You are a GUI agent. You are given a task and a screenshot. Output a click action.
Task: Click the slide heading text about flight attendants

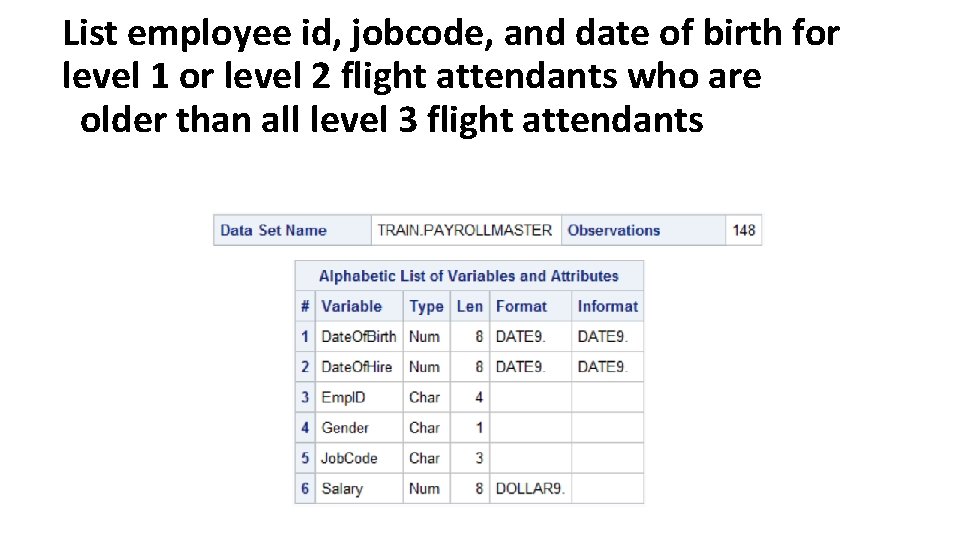tap(451, 77)
